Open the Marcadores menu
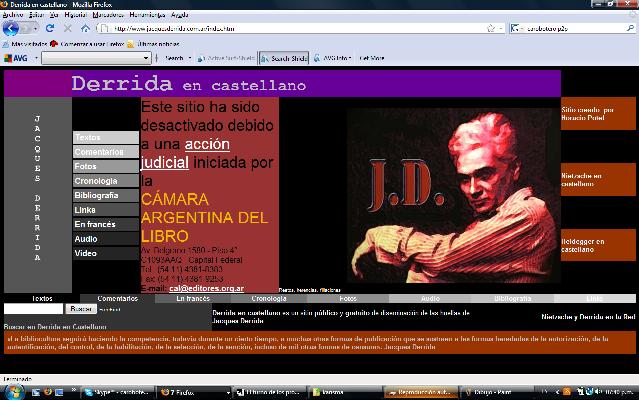This screenshot has height=402, width=639. point(108,15)
